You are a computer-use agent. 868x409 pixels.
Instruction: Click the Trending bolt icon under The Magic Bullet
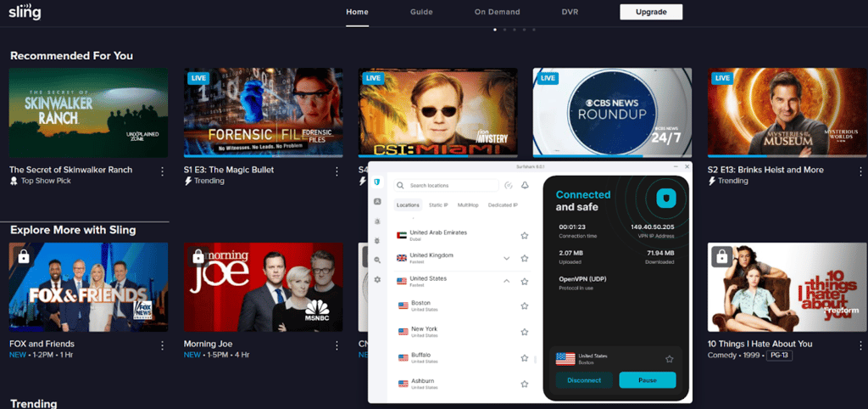click(x=187, y=181)
